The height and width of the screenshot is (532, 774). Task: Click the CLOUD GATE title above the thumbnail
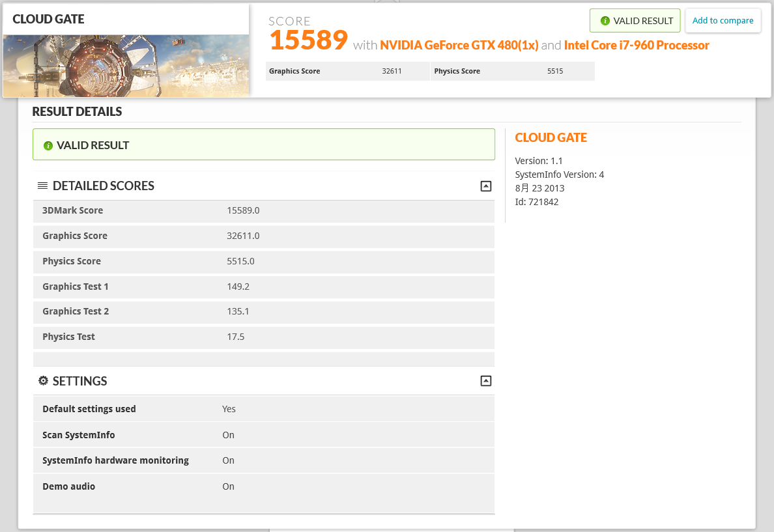click(x=48, y=20)
